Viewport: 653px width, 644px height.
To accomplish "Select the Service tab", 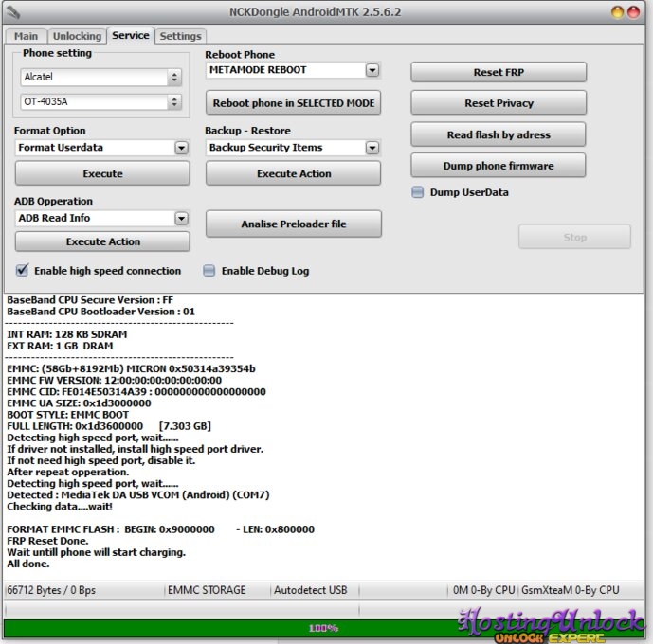I will (x=131, y=35).
